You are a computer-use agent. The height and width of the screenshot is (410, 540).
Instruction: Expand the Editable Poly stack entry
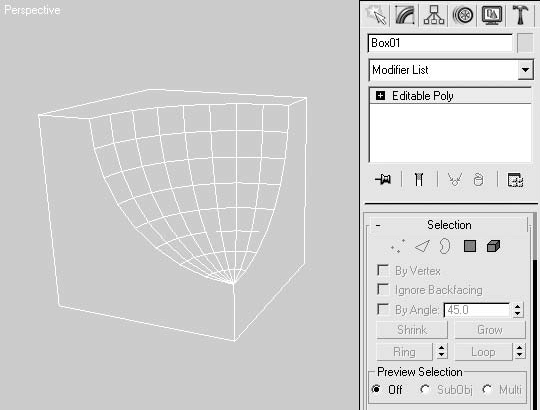point(380,95)
